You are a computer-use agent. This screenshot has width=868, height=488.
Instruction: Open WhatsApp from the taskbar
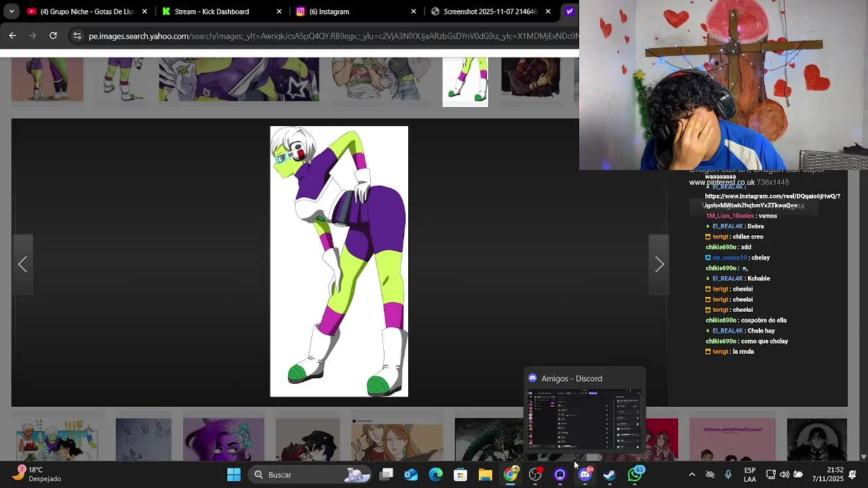pyautogui.click(x=634, y=474)
